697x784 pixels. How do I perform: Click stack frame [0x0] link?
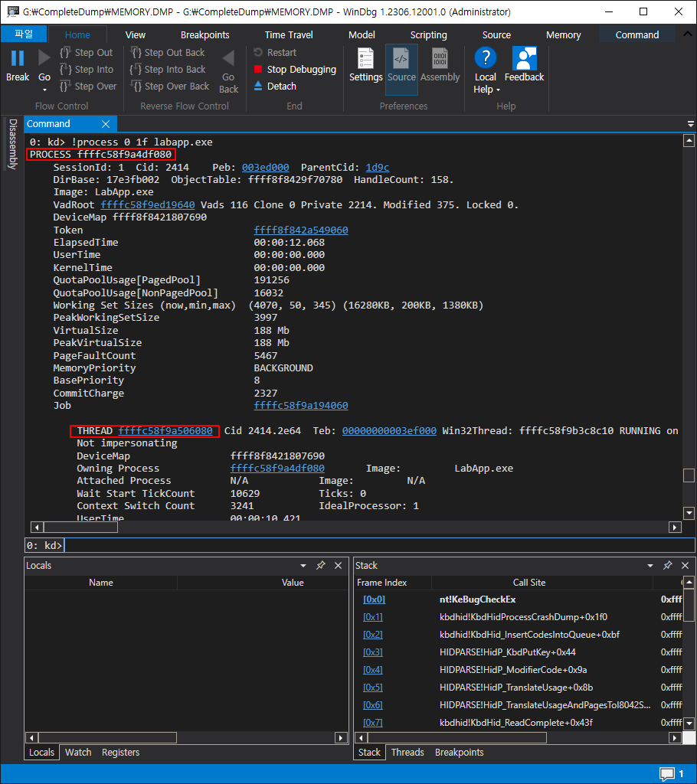click(x=374, y=599)
